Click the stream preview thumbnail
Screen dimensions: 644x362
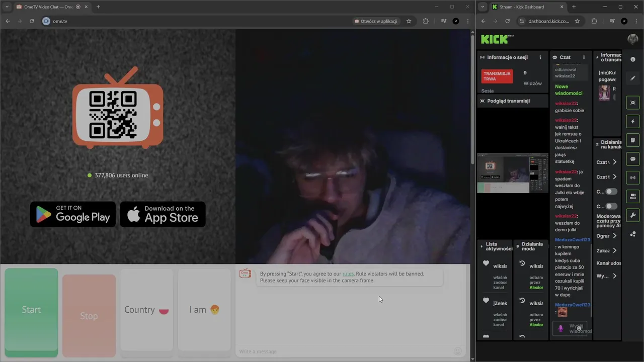click(513, 173)
